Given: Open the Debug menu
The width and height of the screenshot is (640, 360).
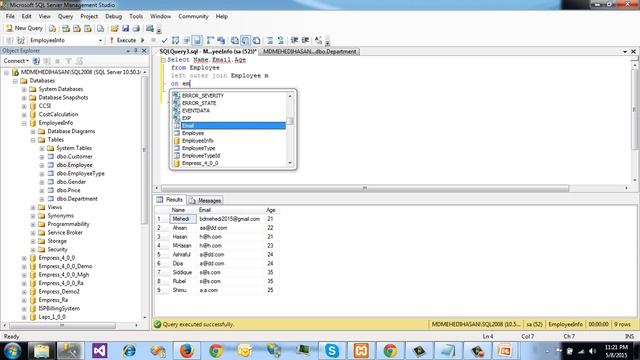Looking at the screenshot, I should pyautogui.click(x=113, y=16).
